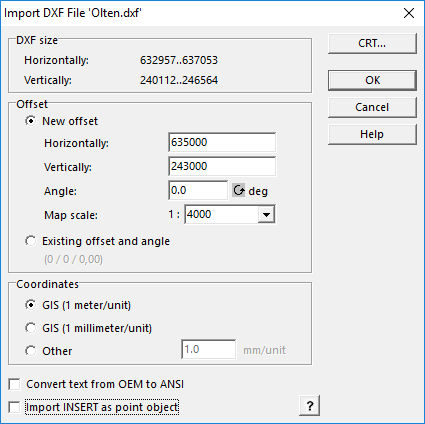
Task: Click the Map scale: label
Action: click(x=71, y=215)
